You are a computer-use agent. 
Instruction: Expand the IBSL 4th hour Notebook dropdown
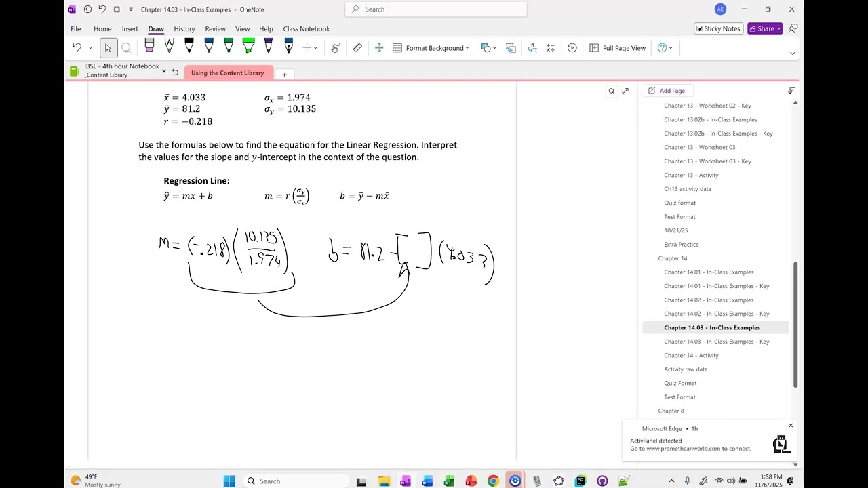click(x=163, y=71)
